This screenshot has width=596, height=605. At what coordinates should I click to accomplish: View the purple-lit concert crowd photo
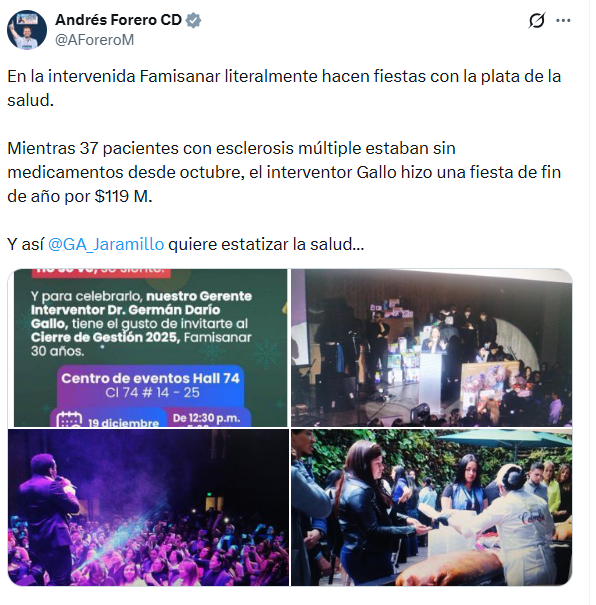click(148, 507)
